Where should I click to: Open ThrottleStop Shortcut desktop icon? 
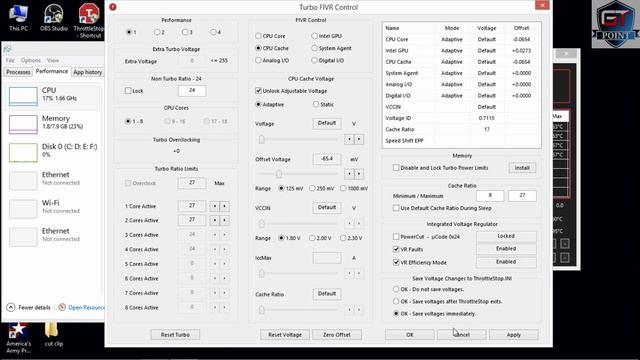click(89, 20)
